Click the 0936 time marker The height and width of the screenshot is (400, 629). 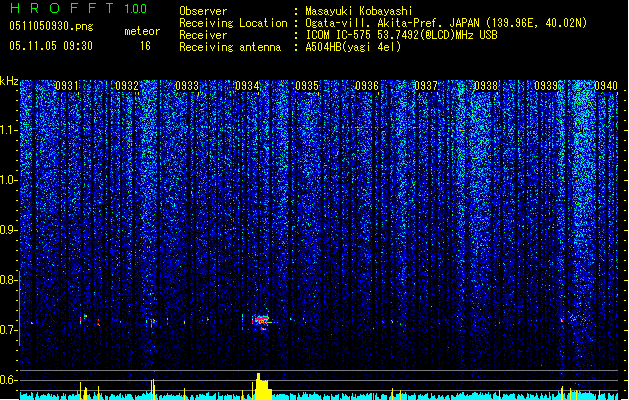(x=367, y=86)
